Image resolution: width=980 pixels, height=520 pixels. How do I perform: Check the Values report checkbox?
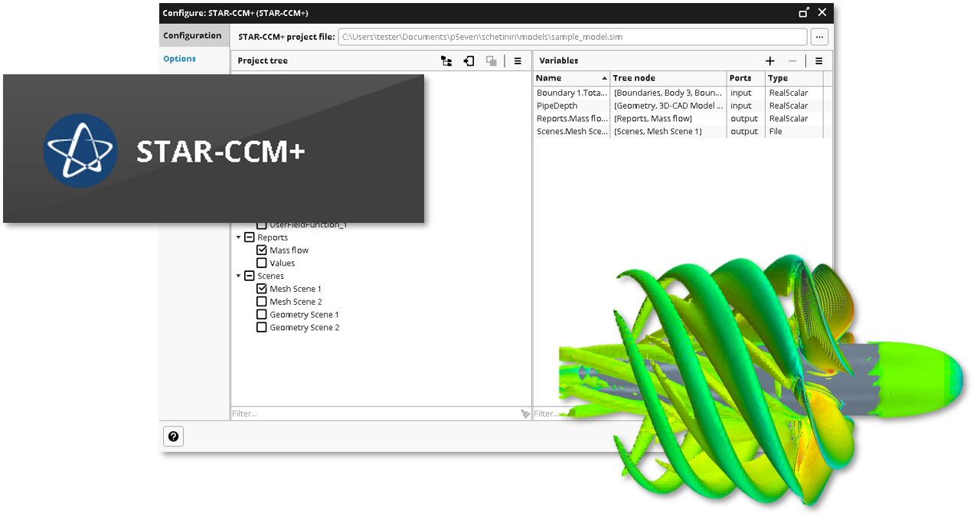coord(262,263)
